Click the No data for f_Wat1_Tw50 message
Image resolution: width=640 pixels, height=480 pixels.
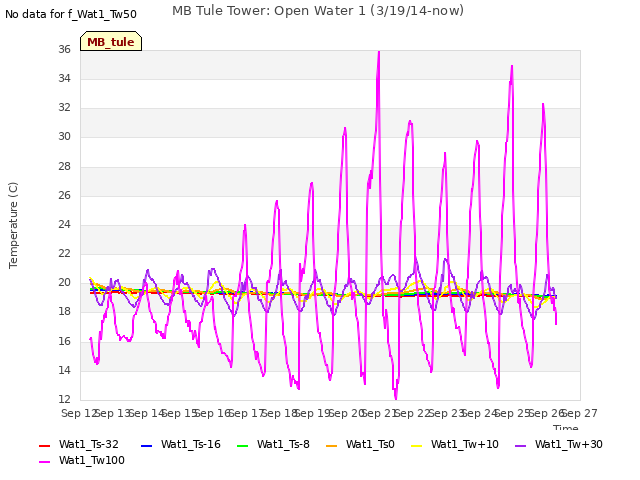[x=71, y=14]
